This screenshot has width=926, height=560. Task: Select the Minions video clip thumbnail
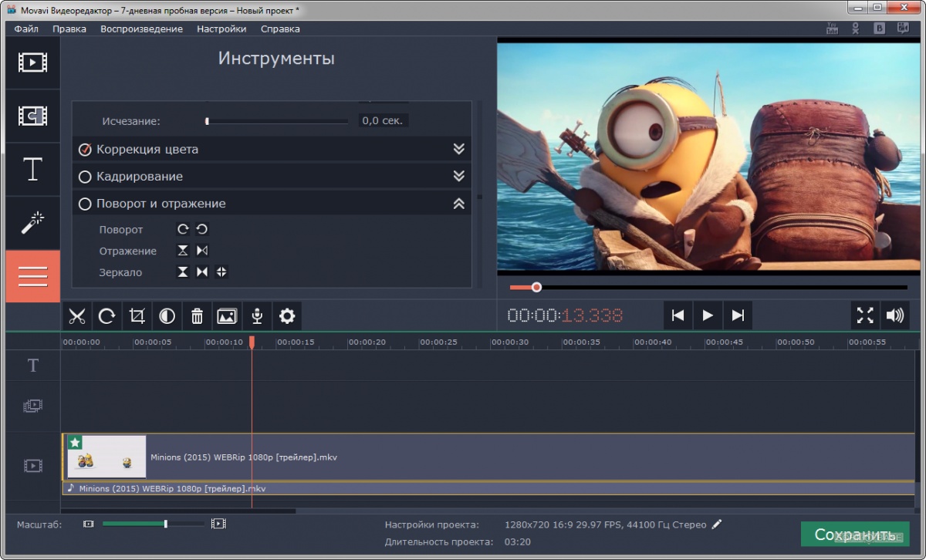pyautogui.click(x=106, y=457)
